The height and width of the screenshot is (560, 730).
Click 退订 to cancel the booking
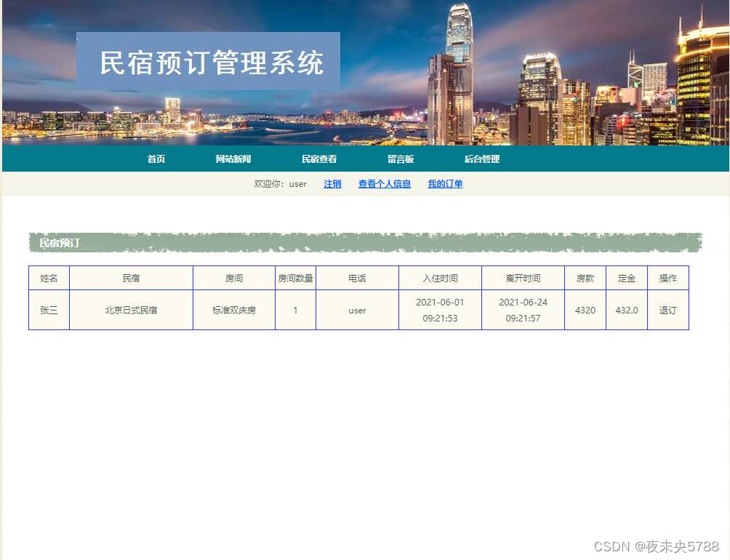(667, 310)
